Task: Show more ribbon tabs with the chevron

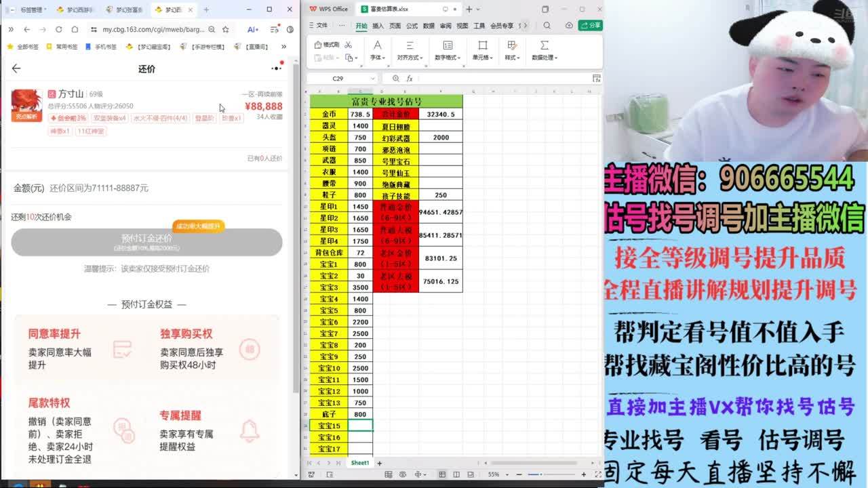Action: pyautogui.click(x=525, y=26)
